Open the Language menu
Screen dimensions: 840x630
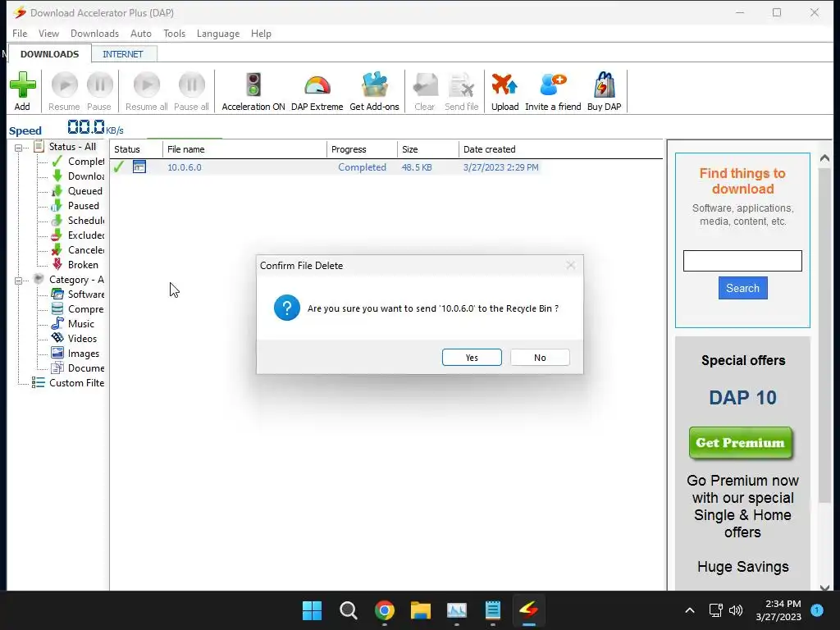point(218,33)
